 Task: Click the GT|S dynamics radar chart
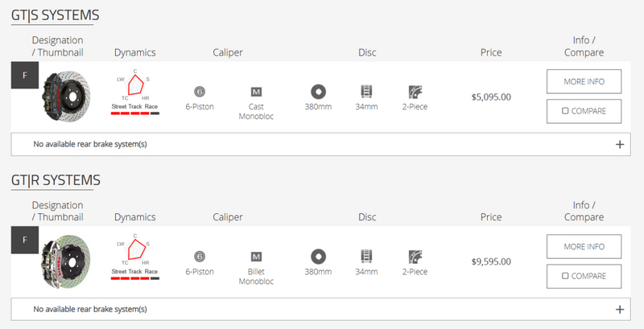pyautogui.click(x=134, y=86)
